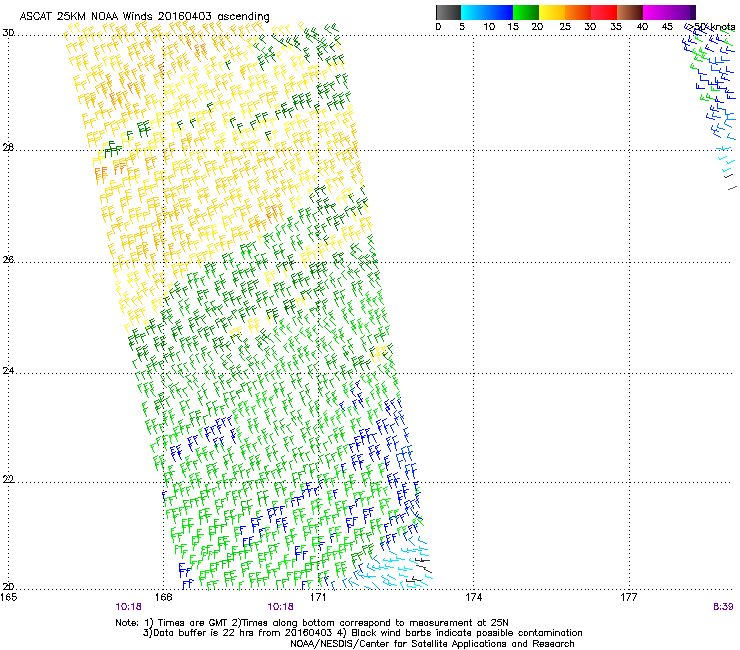
Task: Click the latitude label 26
Action: [8, 260]
